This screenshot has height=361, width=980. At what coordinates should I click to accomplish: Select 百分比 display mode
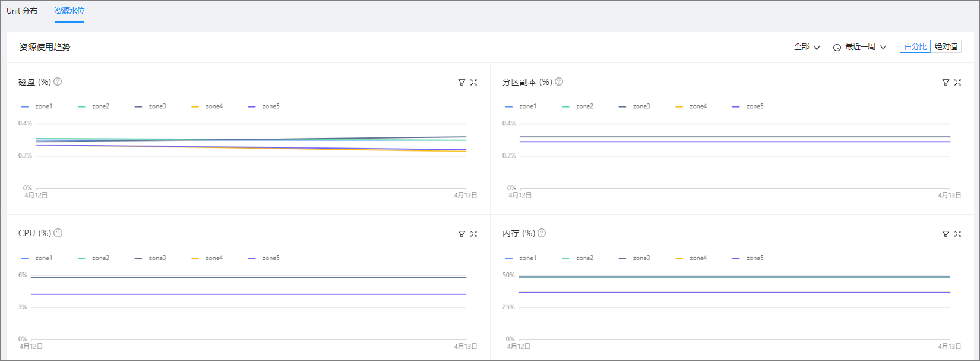915,46
